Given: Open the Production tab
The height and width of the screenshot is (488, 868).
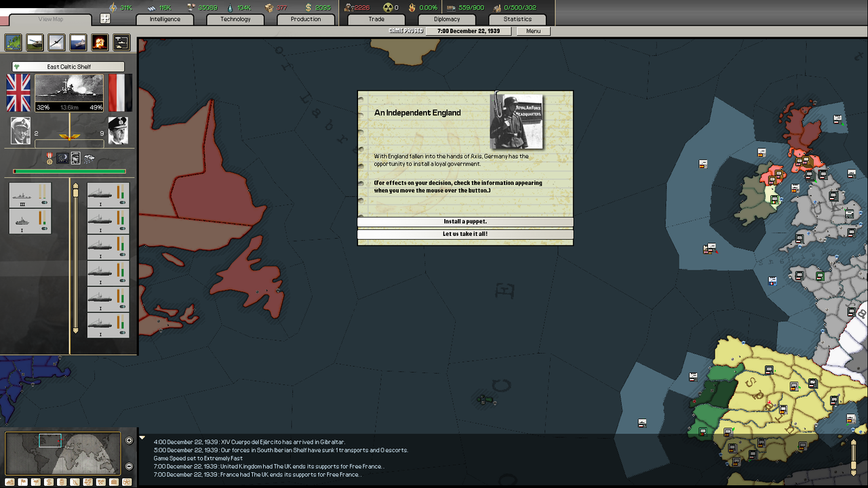Looking at the screenshot, I should 306,19.
